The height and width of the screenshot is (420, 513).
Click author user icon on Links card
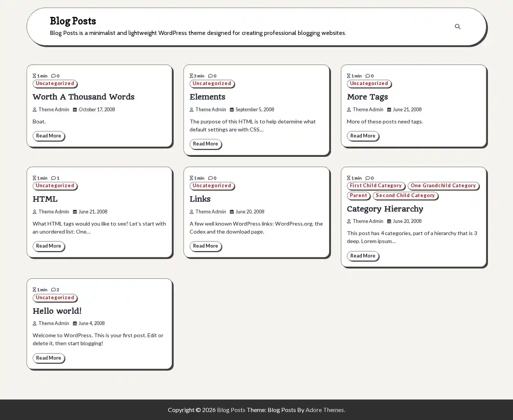point(192,212)
